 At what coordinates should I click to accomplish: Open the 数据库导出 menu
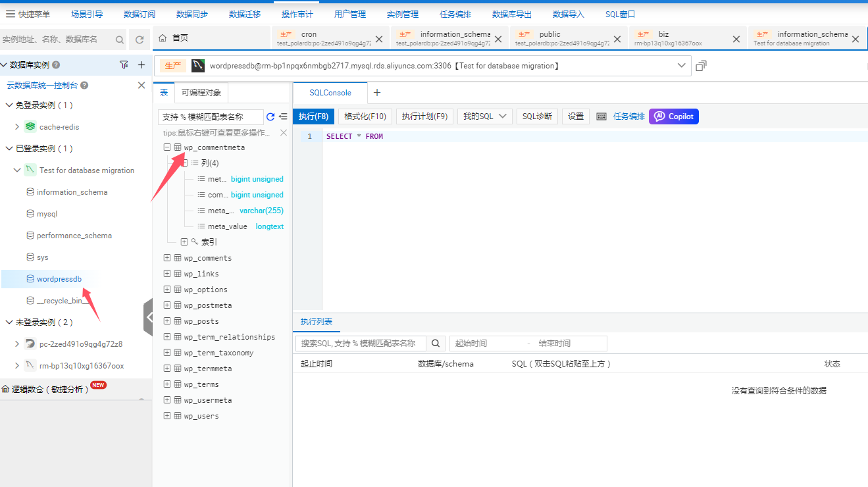click(x=512, y=14)
